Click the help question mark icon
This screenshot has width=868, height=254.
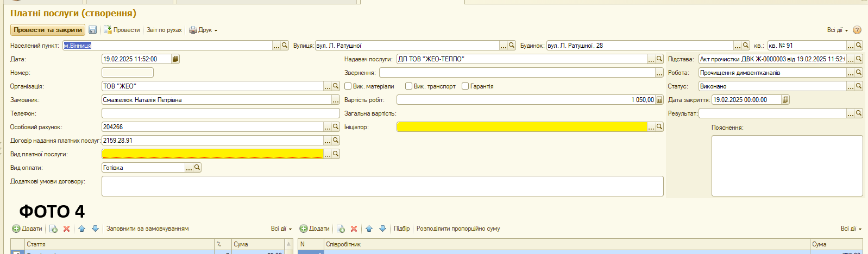[857, 30]
